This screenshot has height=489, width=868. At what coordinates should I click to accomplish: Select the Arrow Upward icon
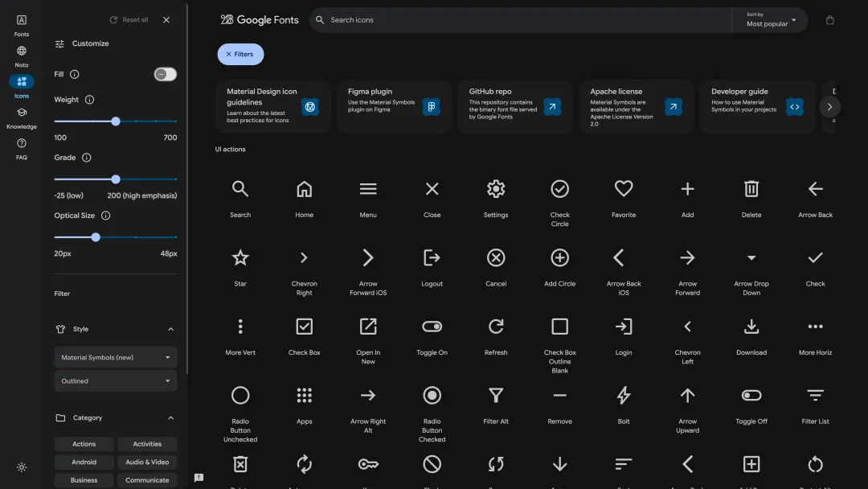pyautogui.click(x=687, y=396)
